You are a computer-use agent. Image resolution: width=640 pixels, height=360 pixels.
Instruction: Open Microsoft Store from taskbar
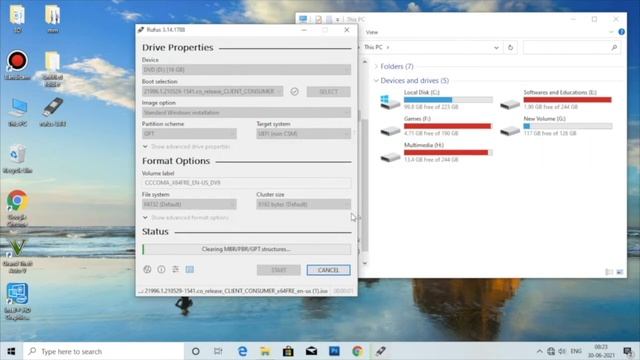point(288,351)
